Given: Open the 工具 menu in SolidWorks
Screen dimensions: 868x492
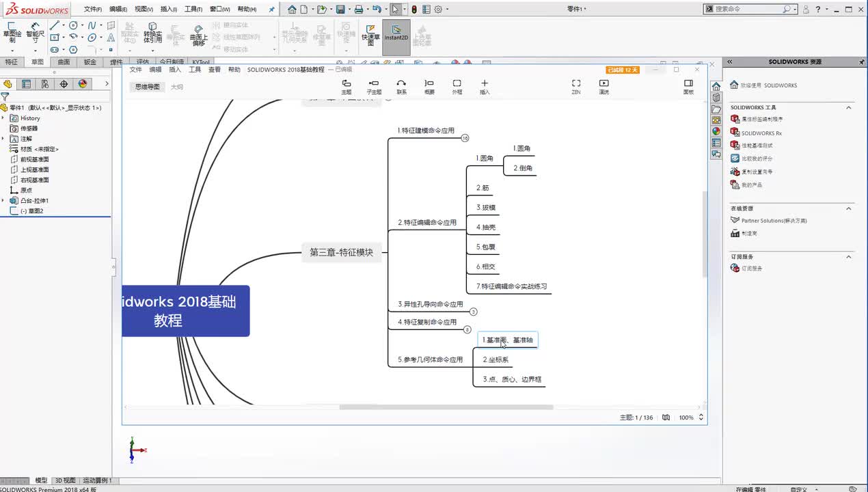Looking at the screenshot, I should point(193,10).
